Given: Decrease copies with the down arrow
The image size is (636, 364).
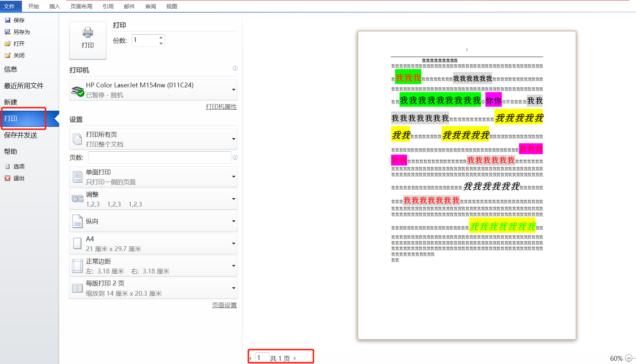Looking at the screenshot, I should (x=161, y=43).
